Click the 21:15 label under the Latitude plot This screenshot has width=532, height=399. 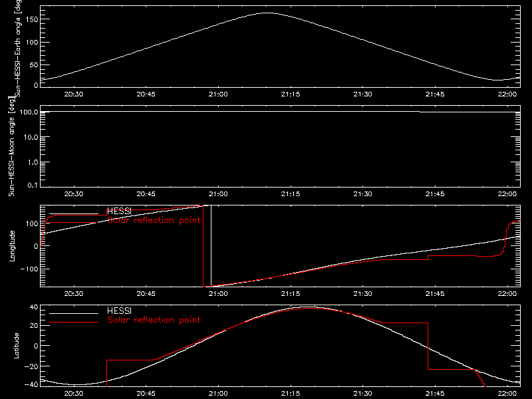[291, 394]
